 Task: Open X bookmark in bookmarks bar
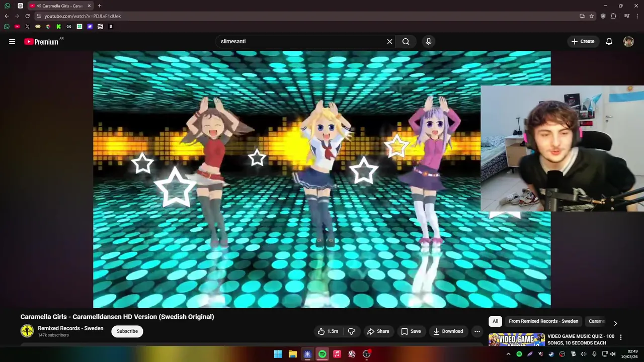(x=27, y=27)
